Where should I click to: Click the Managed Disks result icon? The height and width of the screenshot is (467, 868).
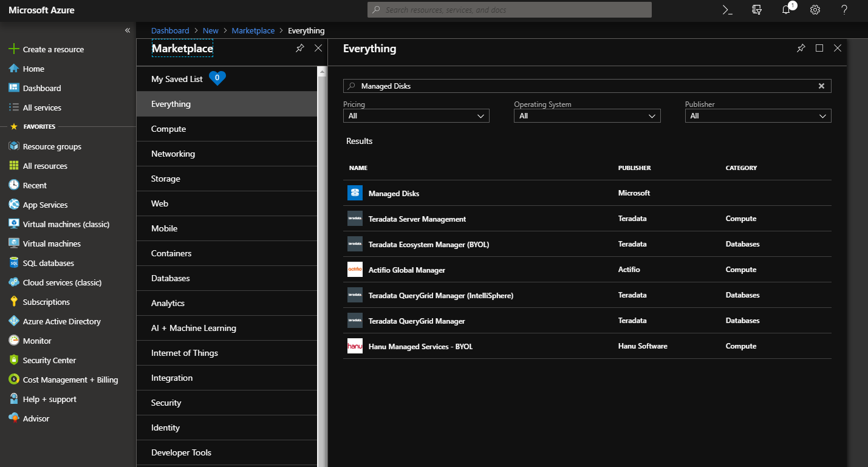pyautogui.click(x=355, y=193)
